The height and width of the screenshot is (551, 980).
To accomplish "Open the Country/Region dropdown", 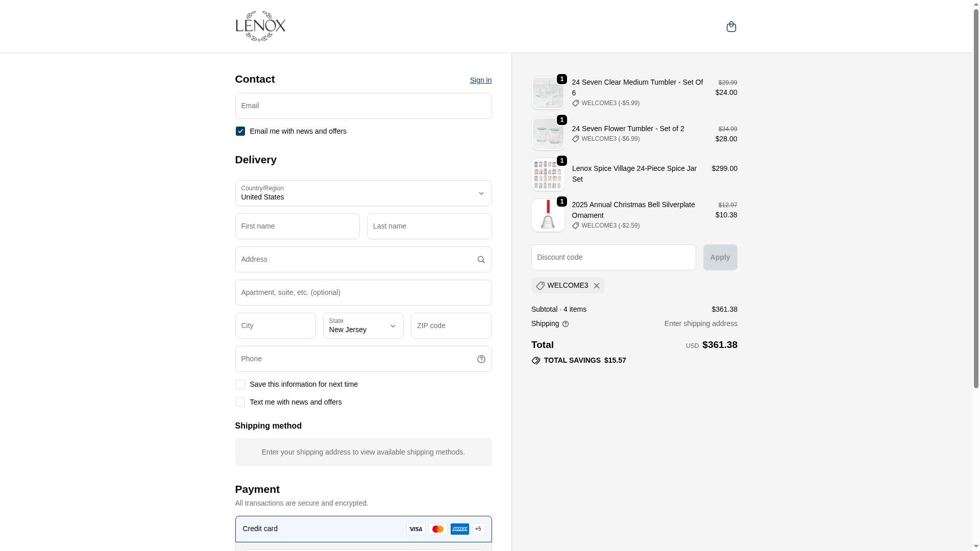I will pos(363,193).
